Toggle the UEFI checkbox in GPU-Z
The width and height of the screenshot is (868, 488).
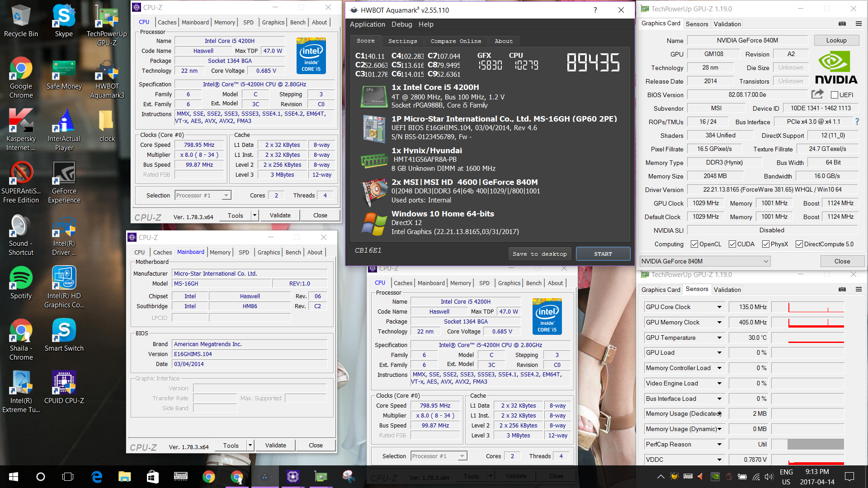click(835, 95)
